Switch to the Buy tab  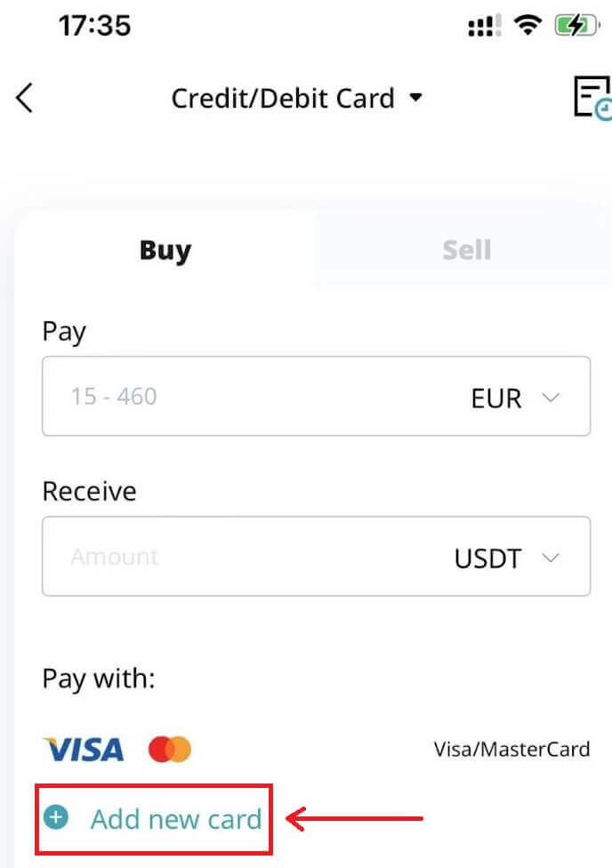165,250
